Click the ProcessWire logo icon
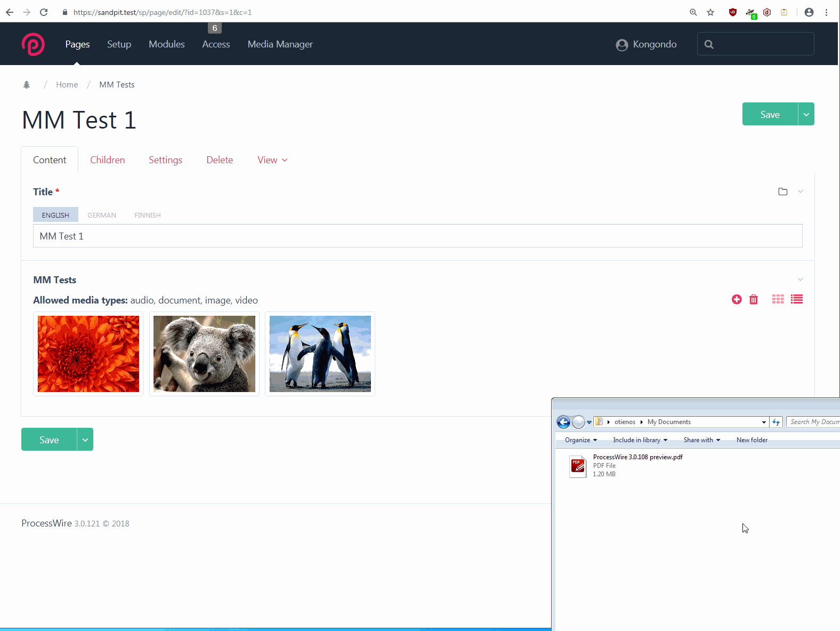The image size is (840, 631). coord(33,44)
